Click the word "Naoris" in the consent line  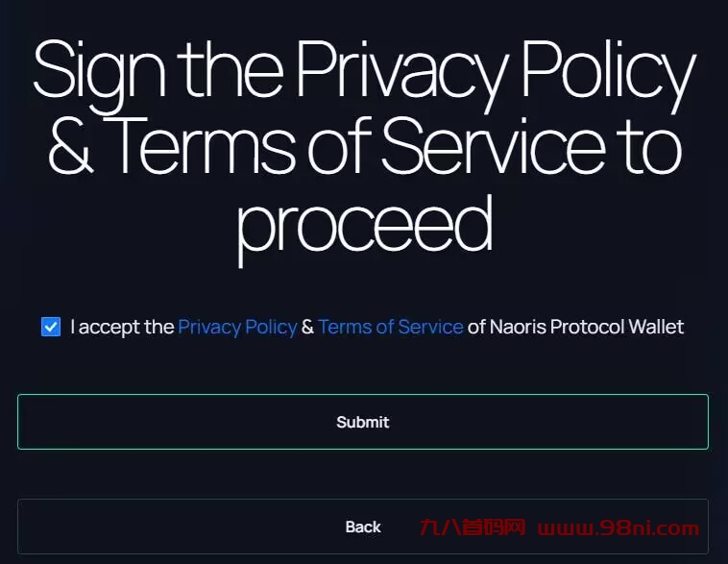tap(517, 327)
